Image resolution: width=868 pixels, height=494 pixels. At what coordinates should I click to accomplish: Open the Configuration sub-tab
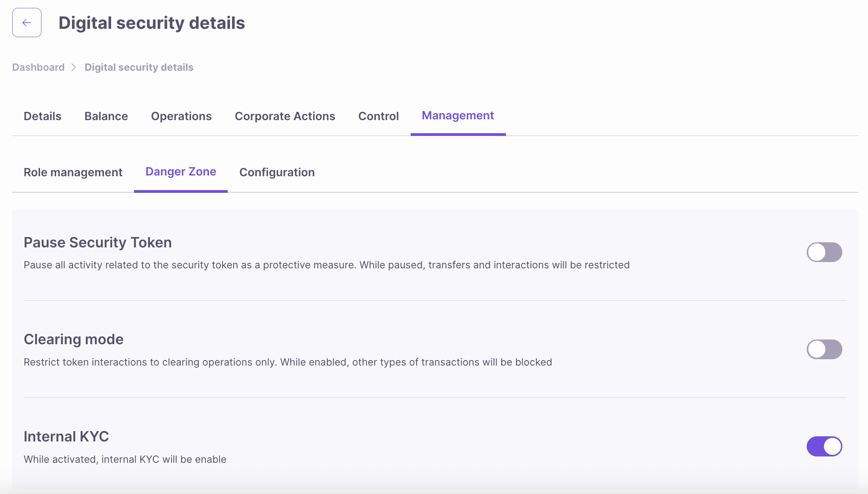pos(277,172)
